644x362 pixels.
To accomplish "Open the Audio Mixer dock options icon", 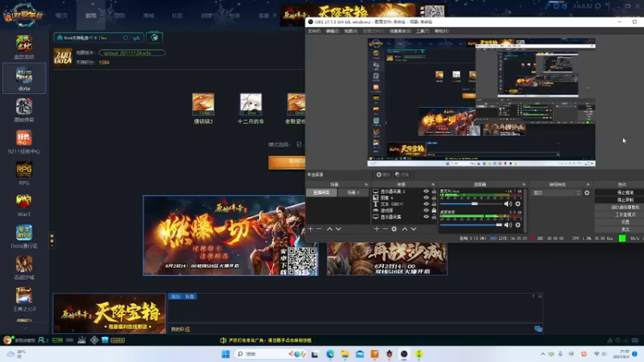I will point(524,184).
